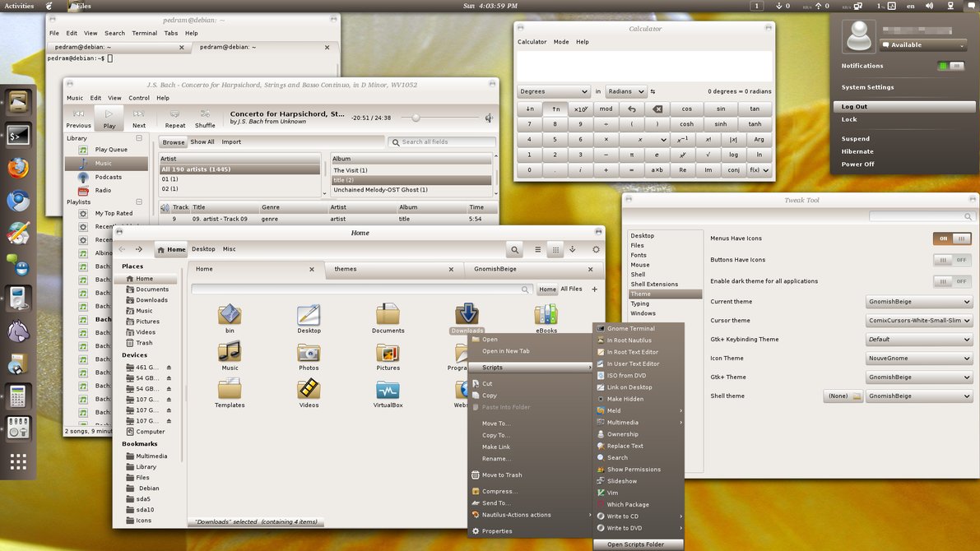
Task: Click the Play button in music player
Action: pos(109,118)
